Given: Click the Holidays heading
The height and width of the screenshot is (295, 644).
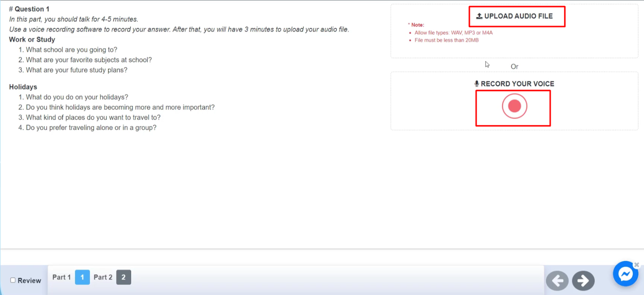Looking at the screenshot, I should pyautogui.click(x=23, y=87).
